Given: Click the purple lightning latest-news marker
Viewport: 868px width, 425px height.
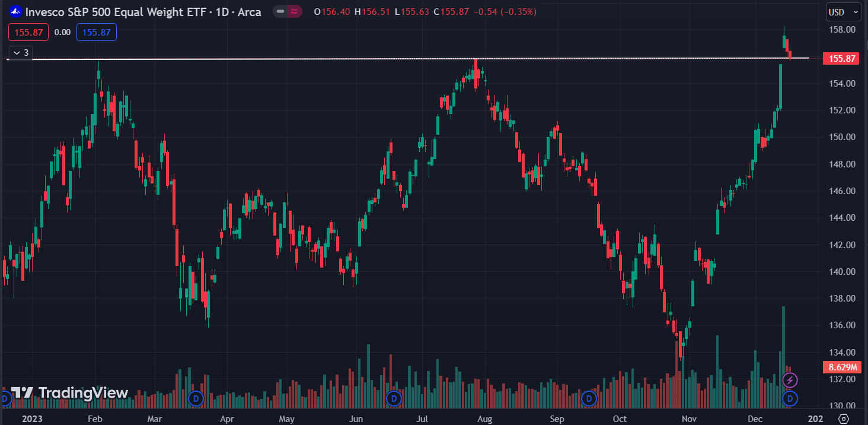Looking at the screenshot, I should click(x=790, y=380).
